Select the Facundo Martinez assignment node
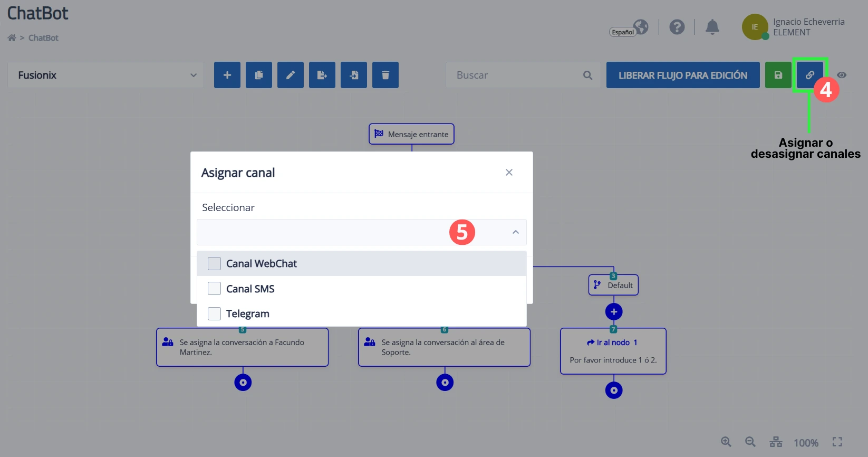Screen dimensions: 868x457 pyautogui.click(x=243, y=347)
